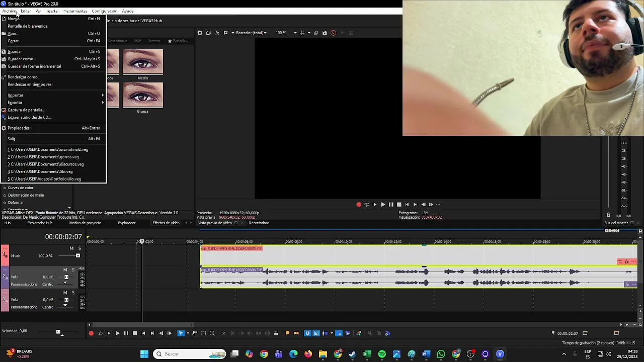This screenshot has width=644, height=362.
Task: Solo video track 1
Action: (79, 248)
